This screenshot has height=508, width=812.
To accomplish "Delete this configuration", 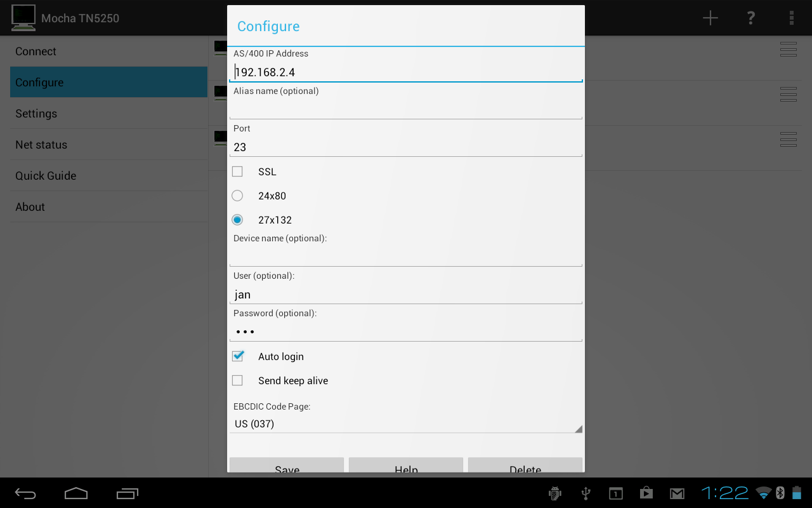I will click(x=525, y=465).
